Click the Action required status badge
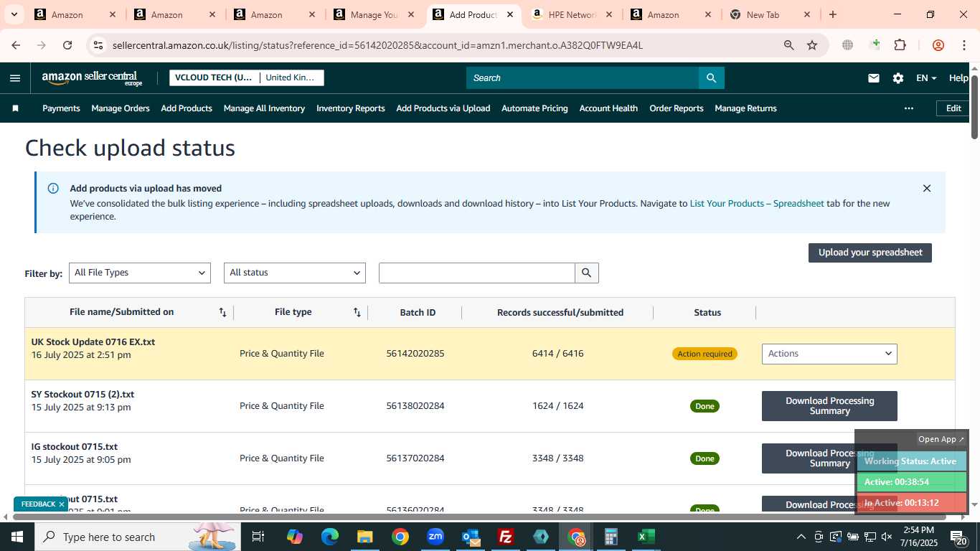Screen dimensions: 980x551 coord(705,354)
